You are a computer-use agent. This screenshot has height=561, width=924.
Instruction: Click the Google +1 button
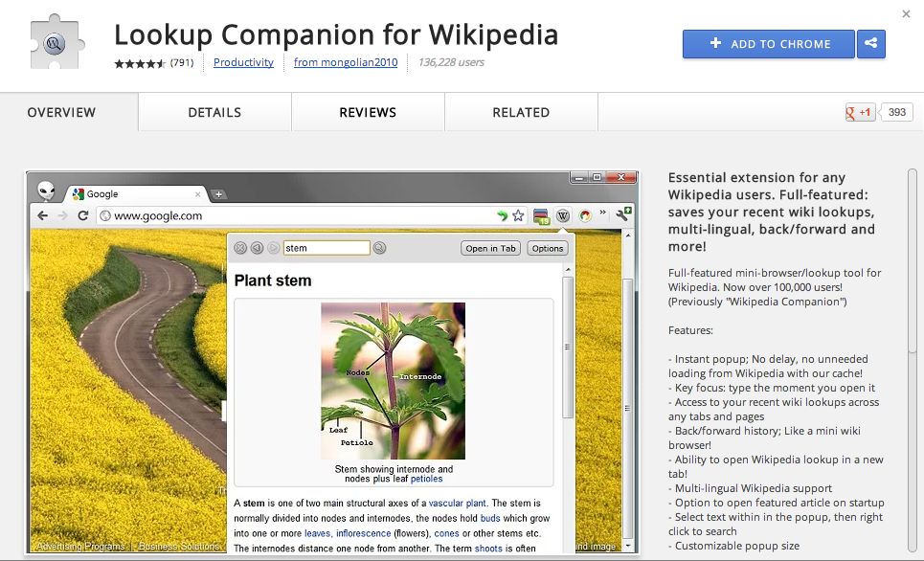[x=860, y=112]
